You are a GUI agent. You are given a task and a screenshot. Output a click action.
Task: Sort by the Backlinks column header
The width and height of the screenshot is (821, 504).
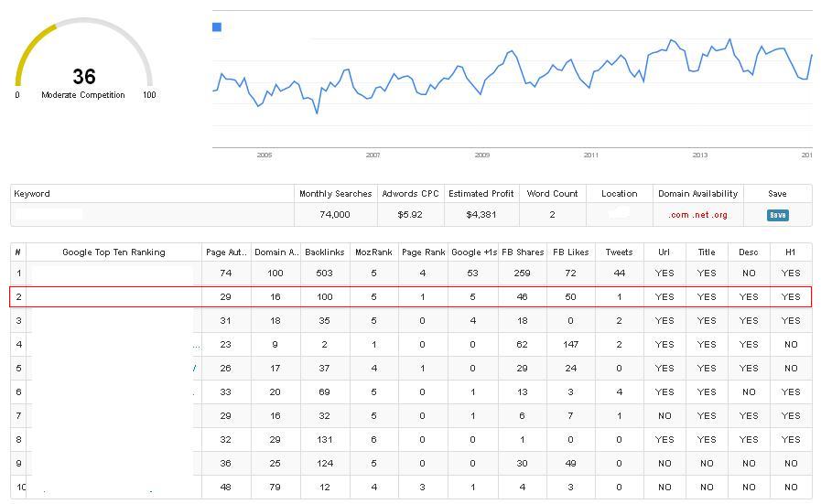click(x=325, y=252)
